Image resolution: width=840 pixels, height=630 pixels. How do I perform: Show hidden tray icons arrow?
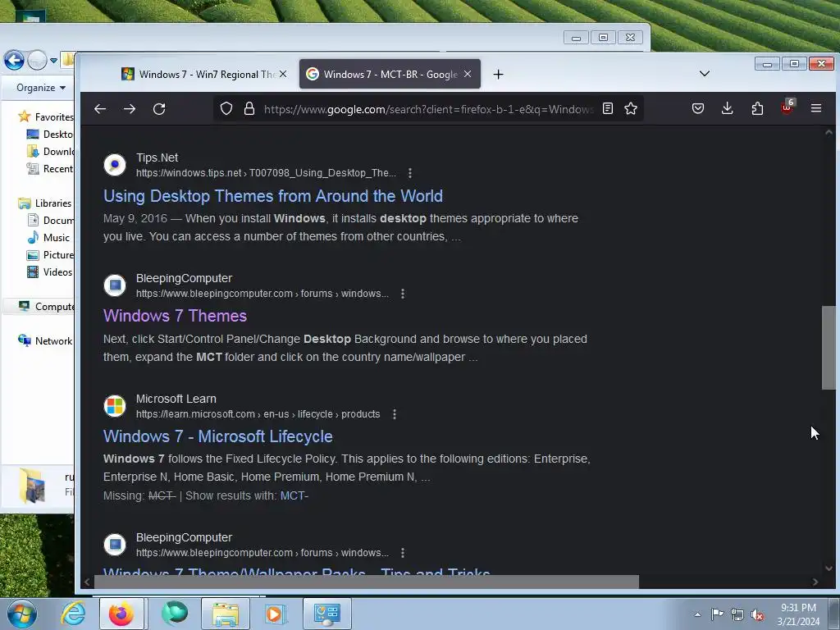697,614
